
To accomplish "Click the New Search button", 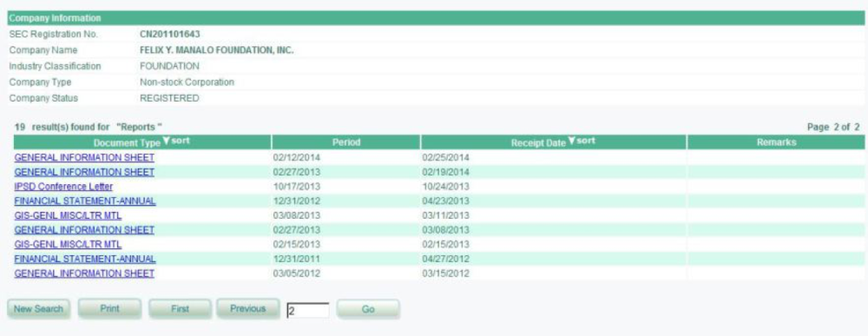I will (x=39, y=309).
